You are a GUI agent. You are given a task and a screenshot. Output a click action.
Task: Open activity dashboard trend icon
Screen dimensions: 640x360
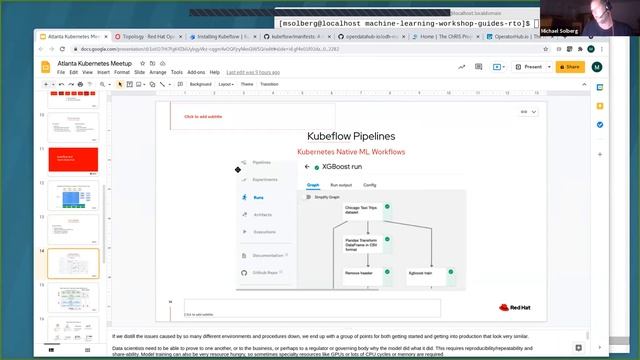(x=462, y=67)
